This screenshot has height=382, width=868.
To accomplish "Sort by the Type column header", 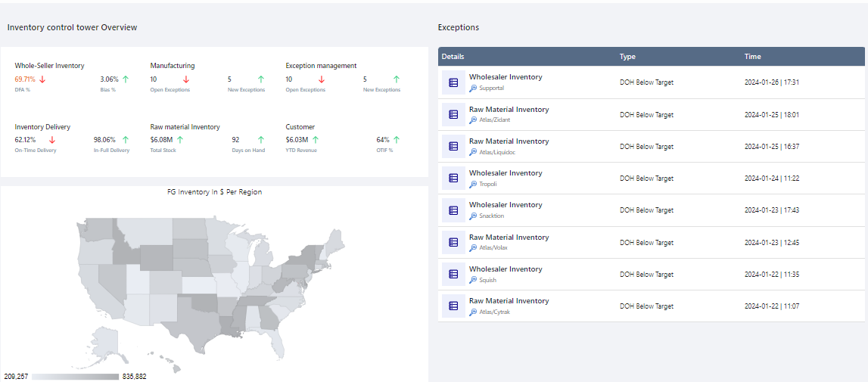I will point(627,57).
